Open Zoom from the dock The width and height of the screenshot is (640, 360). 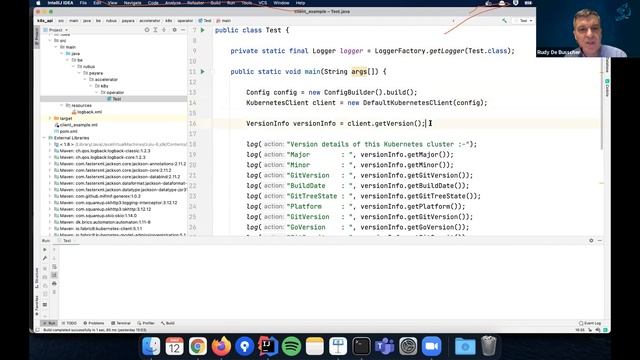[431, 346]
